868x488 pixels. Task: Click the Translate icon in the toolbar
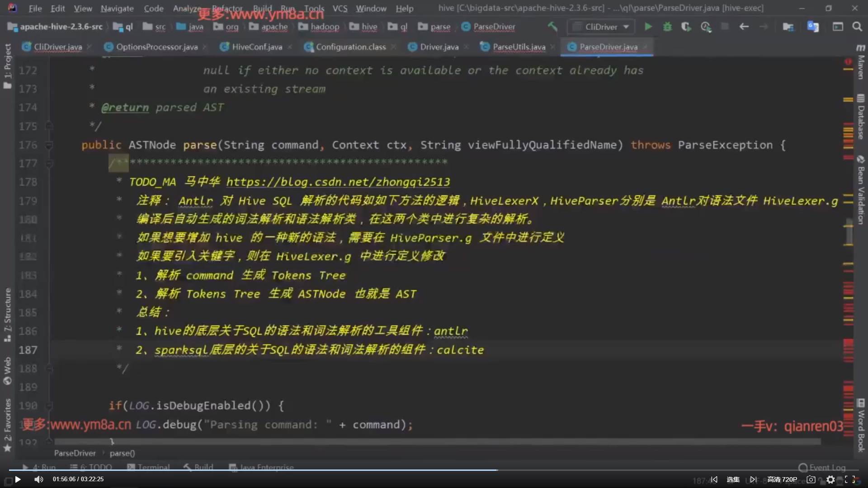pyautogui.click(x=813, y=27)
